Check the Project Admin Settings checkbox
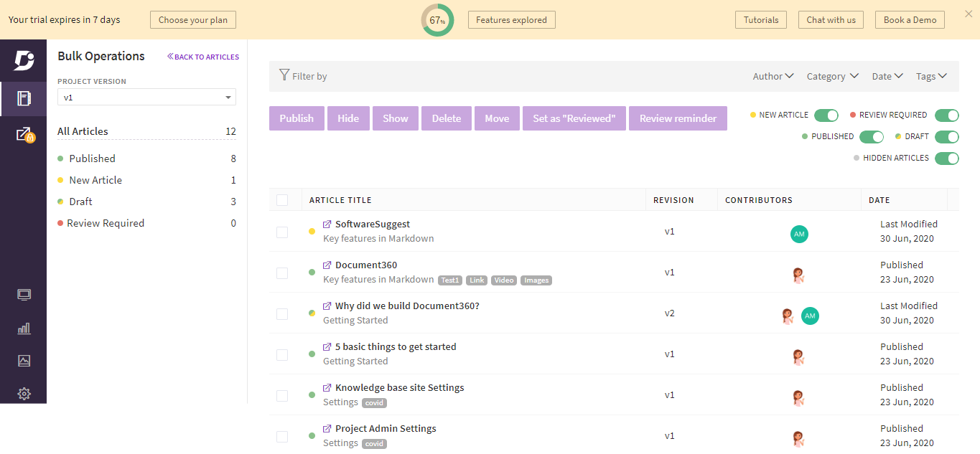Image resolution: width=980 pixels, height=454 pixels. [x=282, y=437]
